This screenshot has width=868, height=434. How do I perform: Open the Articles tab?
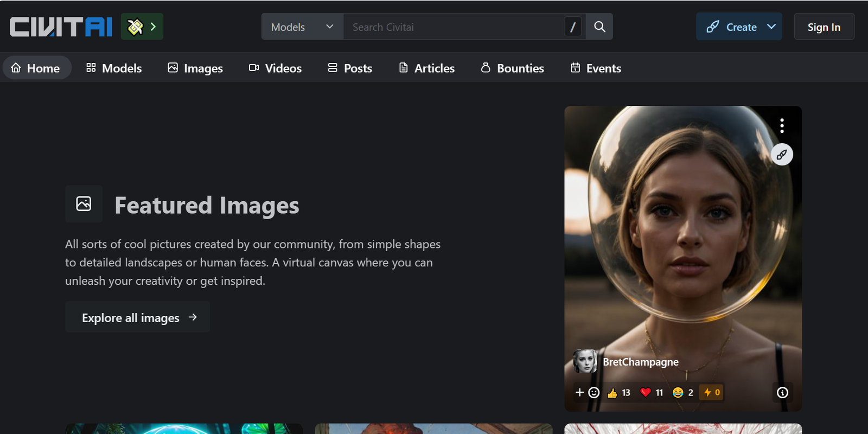point(427,68)
